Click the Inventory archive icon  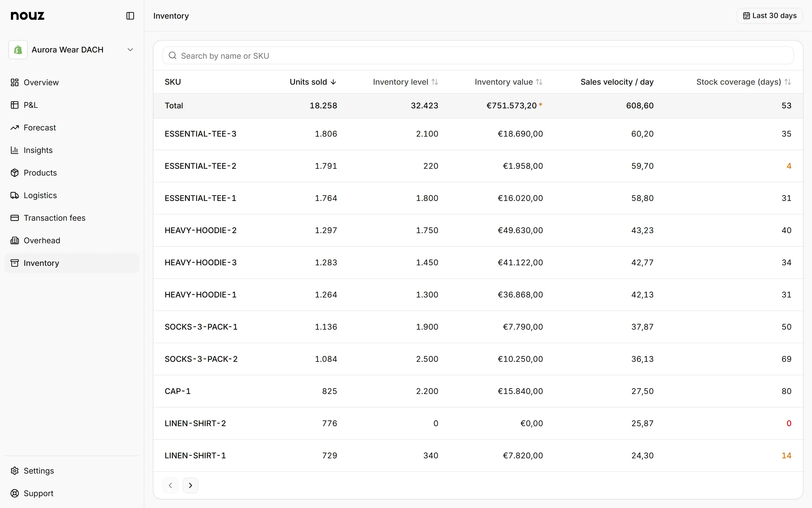[x=14, y=263]
